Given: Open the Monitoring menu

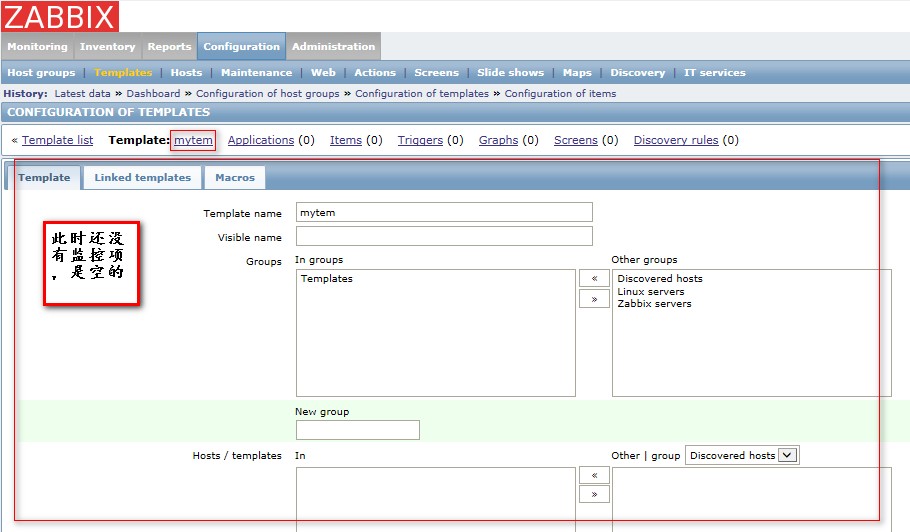Looking at the screenshot, I should coord(37,46).
